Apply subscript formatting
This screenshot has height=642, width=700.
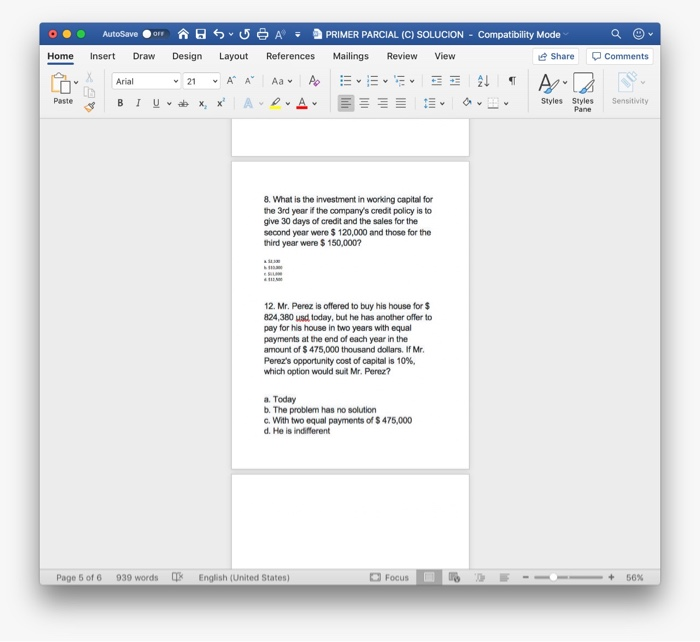point(202,104)
